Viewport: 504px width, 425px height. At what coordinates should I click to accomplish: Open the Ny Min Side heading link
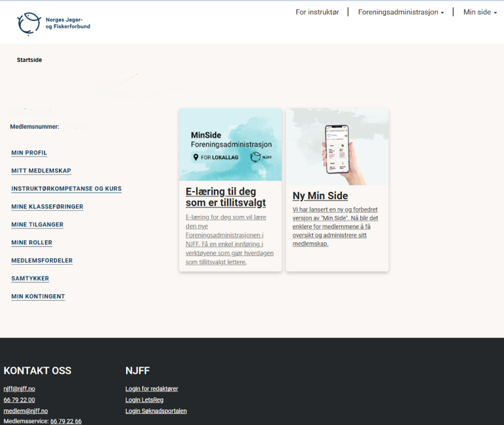[x=320, y=196]
